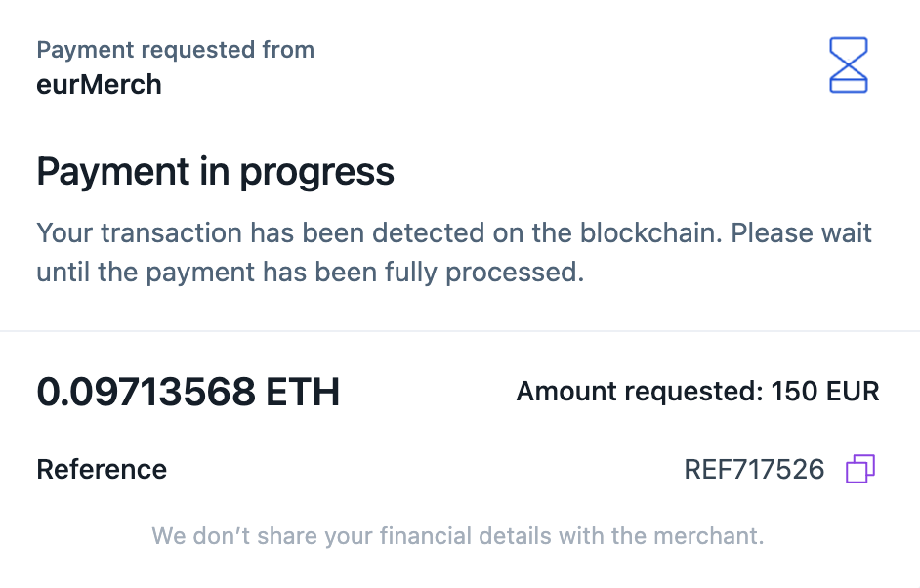This screenshot has width=920, height=588.
Task: Click the divider line below description
Action: pyautogui.click(x=460, y=331)
